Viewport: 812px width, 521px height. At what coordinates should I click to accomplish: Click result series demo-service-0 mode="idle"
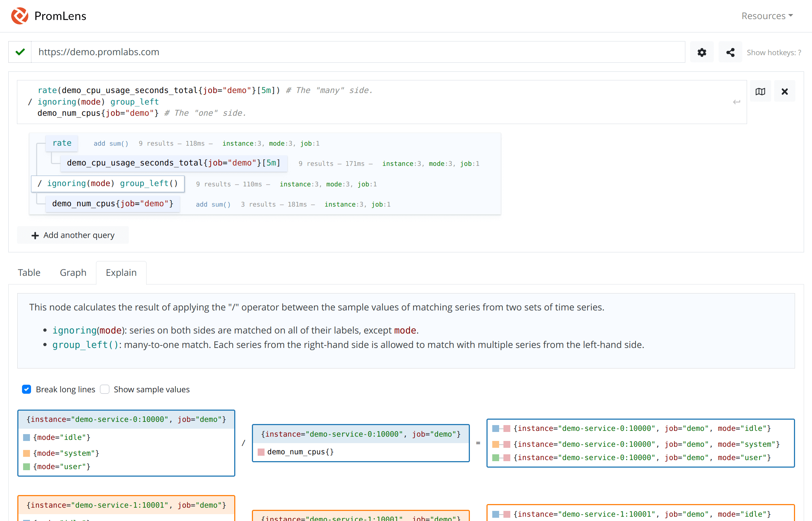(642, 428)
